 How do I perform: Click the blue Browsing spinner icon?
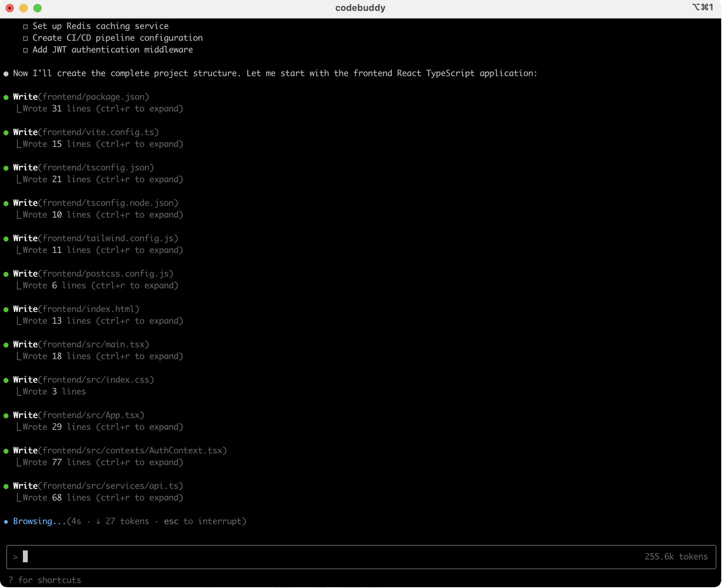pyautogui.click(x=6, y=522)
